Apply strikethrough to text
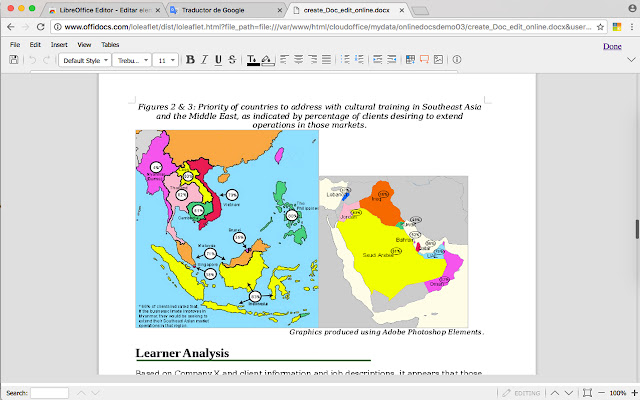640x400 pixels. [x=232, y=61]
